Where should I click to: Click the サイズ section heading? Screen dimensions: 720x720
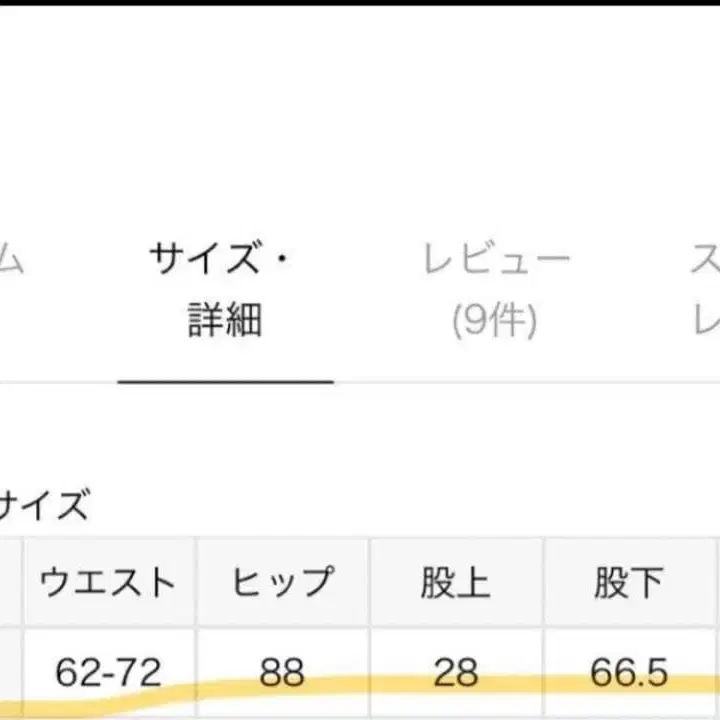[45, 506]
